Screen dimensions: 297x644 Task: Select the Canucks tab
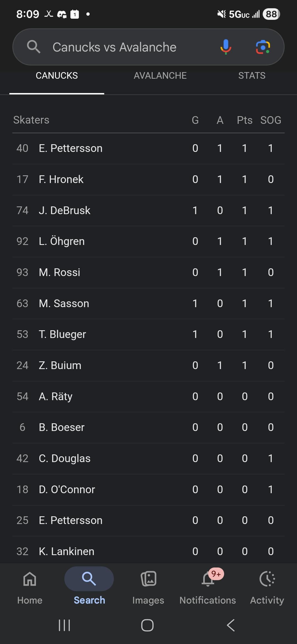[57, 76]
